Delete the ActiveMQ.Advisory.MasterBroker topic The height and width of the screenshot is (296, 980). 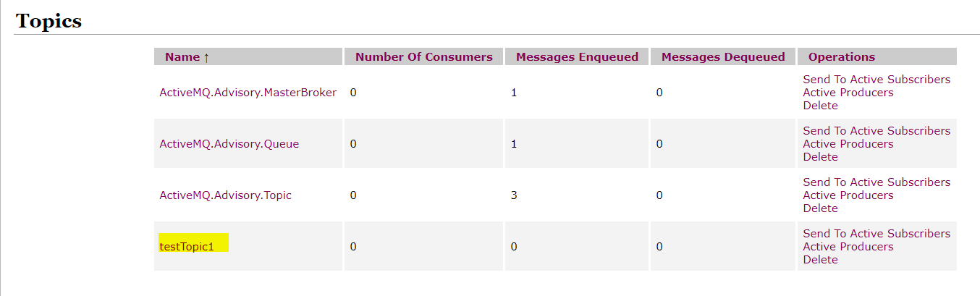[x=820, y=106]
